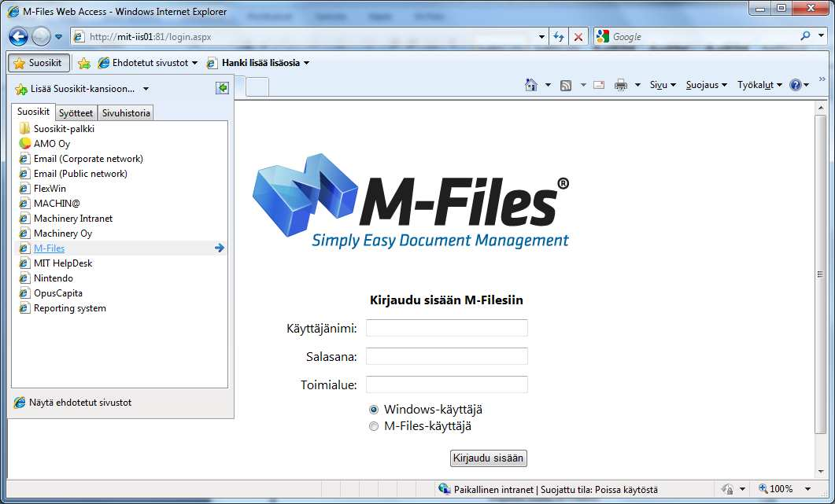Open the Sivu menu
This screenshot has height=504, width=835.
click(x=663, y=85)
